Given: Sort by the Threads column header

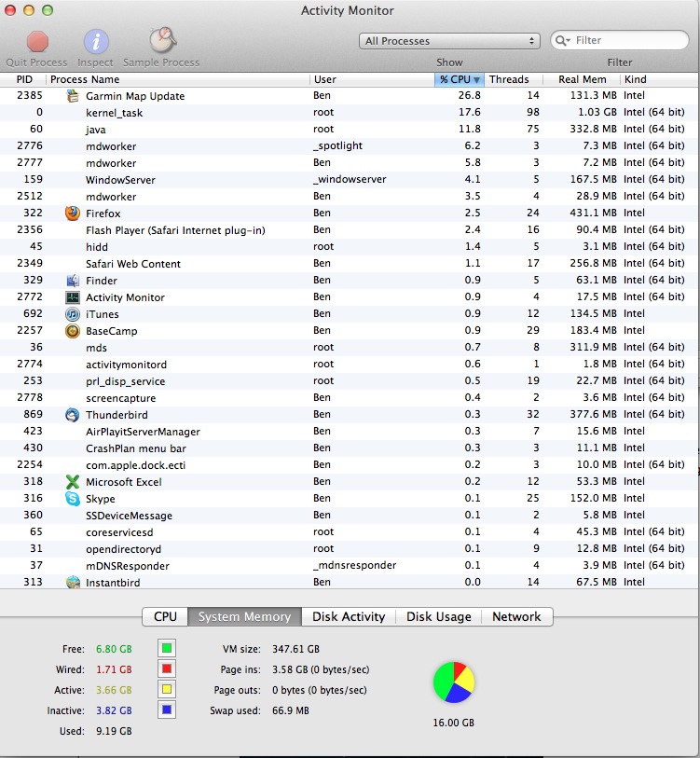Looking at the screenshot, I should [514, 79].
